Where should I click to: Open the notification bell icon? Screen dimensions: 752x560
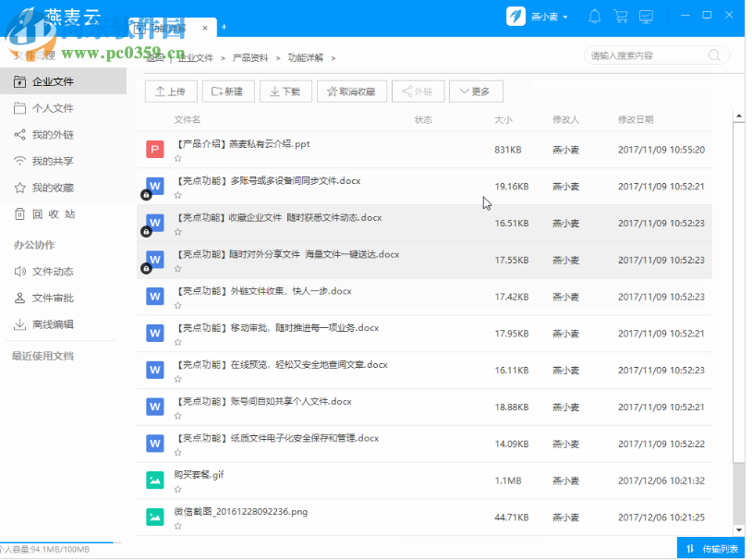(594, 16)
